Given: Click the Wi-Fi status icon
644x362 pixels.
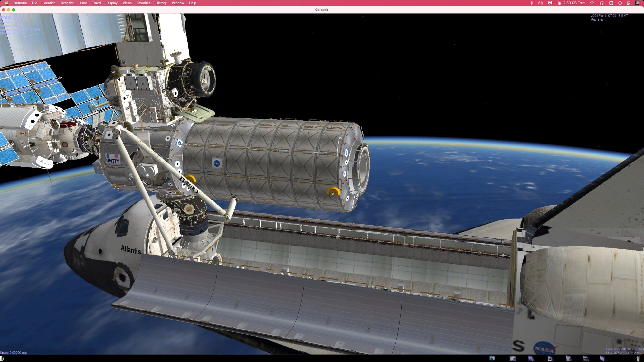Looking at the screenshot, I should (592, 3).
